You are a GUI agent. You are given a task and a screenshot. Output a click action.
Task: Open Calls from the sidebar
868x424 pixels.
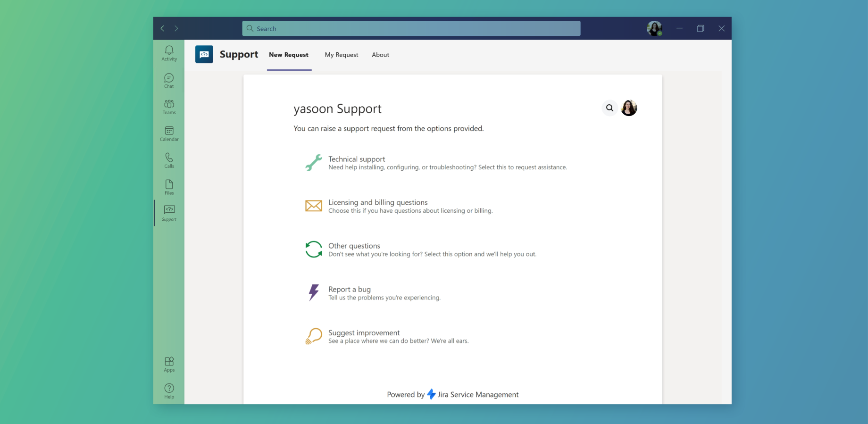click(x=169, y=160)
